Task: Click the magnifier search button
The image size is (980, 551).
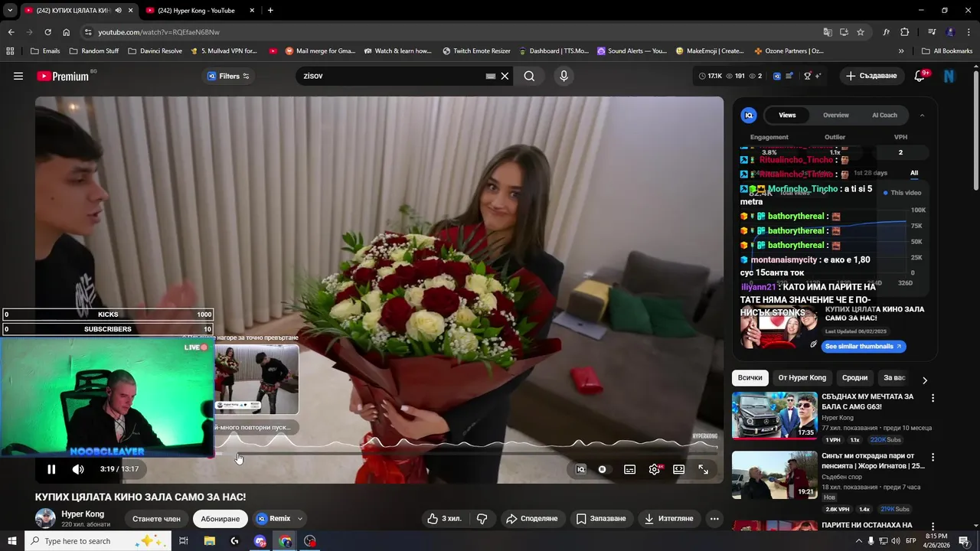Action: 529,76
